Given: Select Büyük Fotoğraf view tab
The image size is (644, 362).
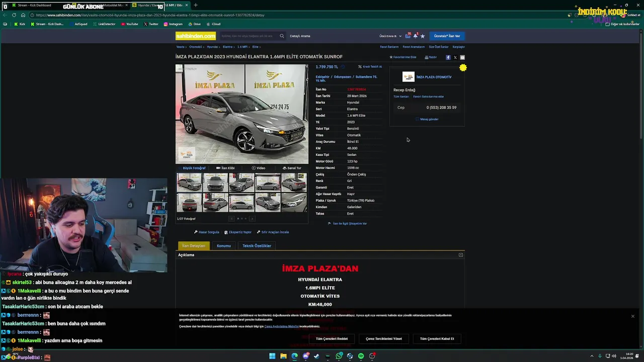Looking at the screenshot, I should (192, 168).
